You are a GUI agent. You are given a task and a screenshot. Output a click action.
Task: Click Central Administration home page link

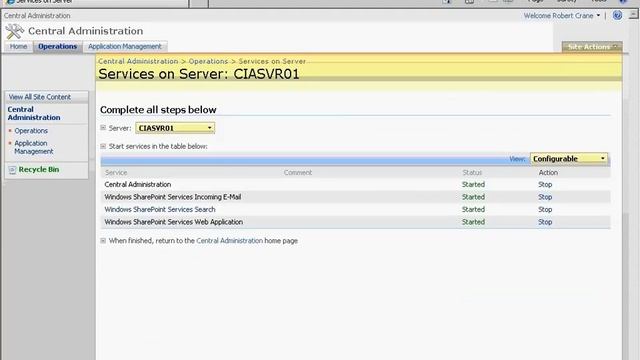(229, 241)
